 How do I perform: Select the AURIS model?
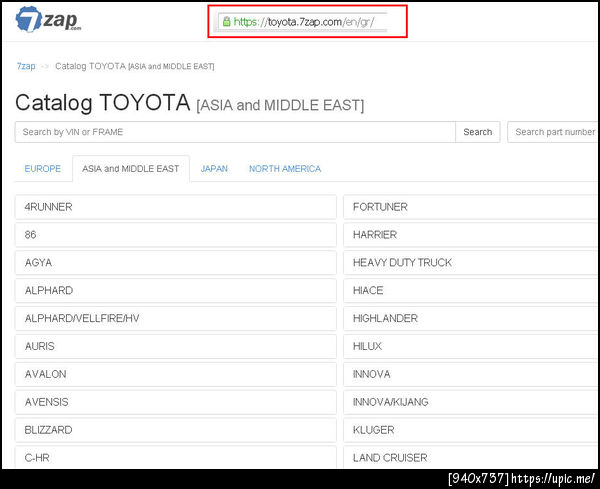click(x=176, y=346)
